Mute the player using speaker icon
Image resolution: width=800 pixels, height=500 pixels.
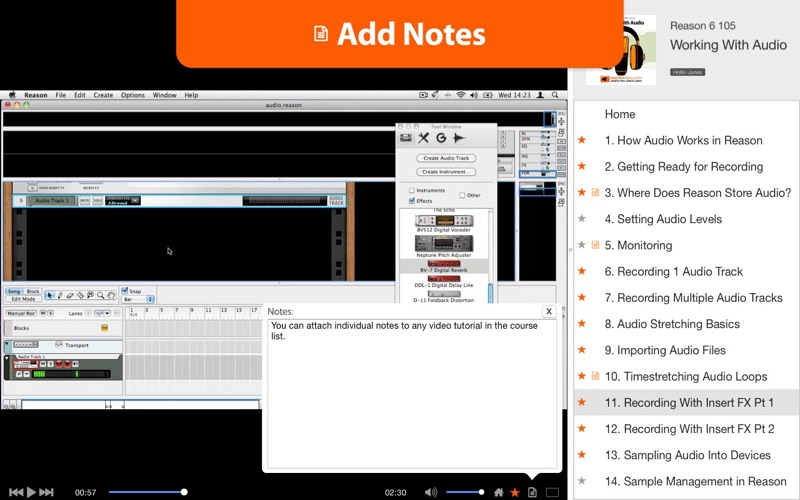(431, 492)
